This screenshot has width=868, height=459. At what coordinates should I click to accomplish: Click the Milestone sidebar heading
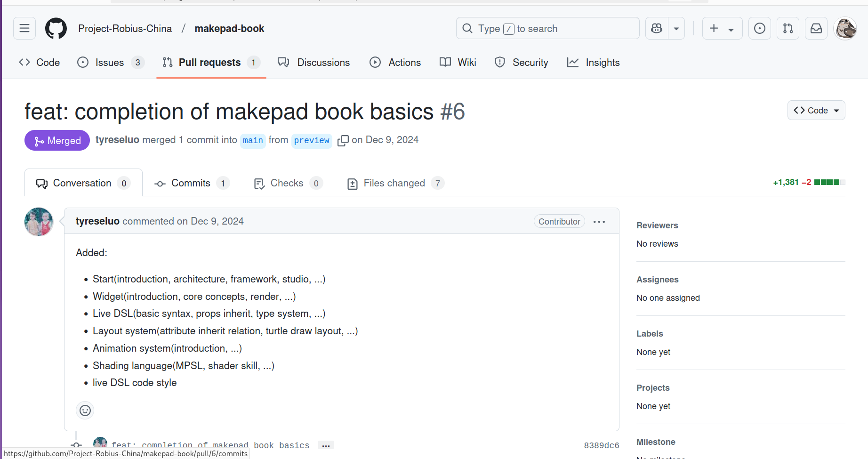pyautogui.click(x=656, y=442)
